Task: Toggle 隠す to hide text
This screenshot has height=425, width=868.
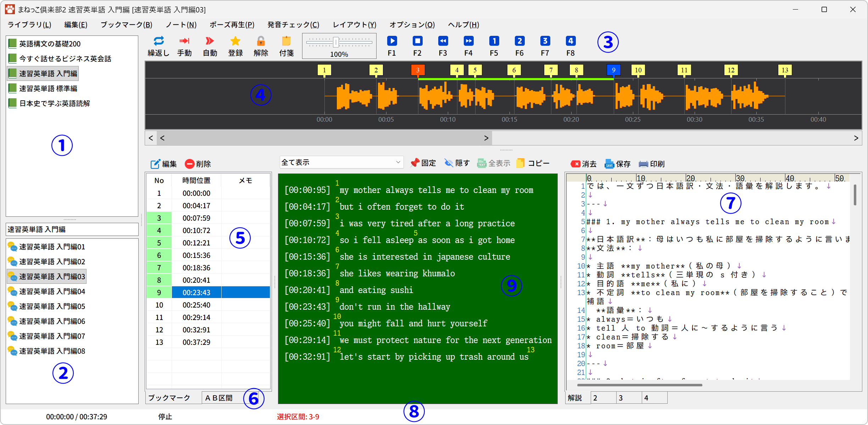Action: pyautogui.click(x=457, y=163)
